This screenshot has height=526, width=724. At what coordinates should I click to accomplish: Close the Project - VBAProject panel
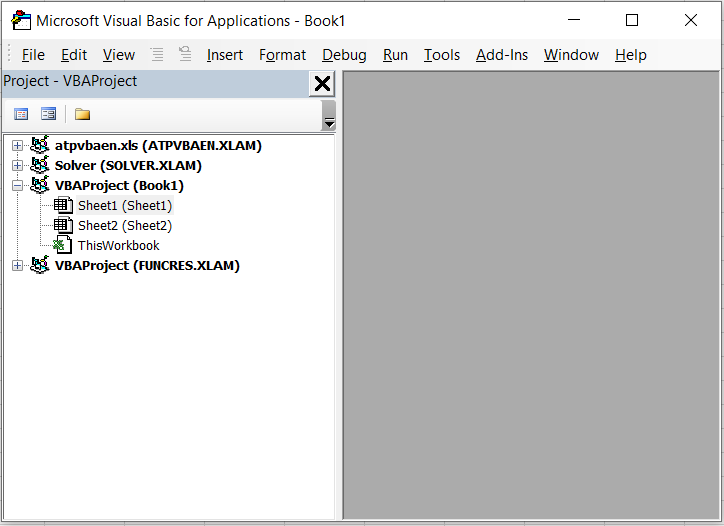(x=322, y=84)
